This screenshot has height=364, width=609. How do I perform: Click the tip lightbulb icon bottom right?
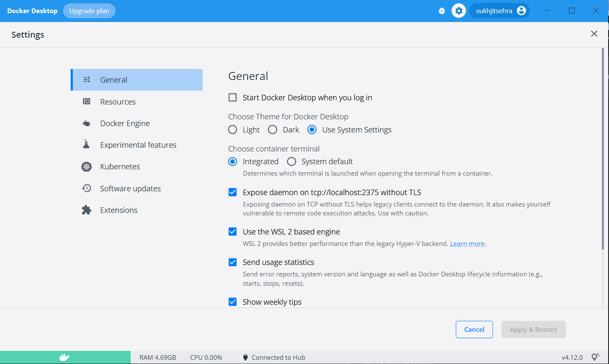pos(595,357)
